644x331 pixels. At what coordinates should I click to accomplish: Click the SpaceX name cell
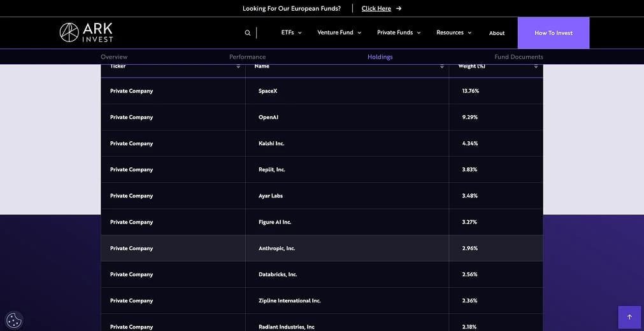click(x=268, y=91)
